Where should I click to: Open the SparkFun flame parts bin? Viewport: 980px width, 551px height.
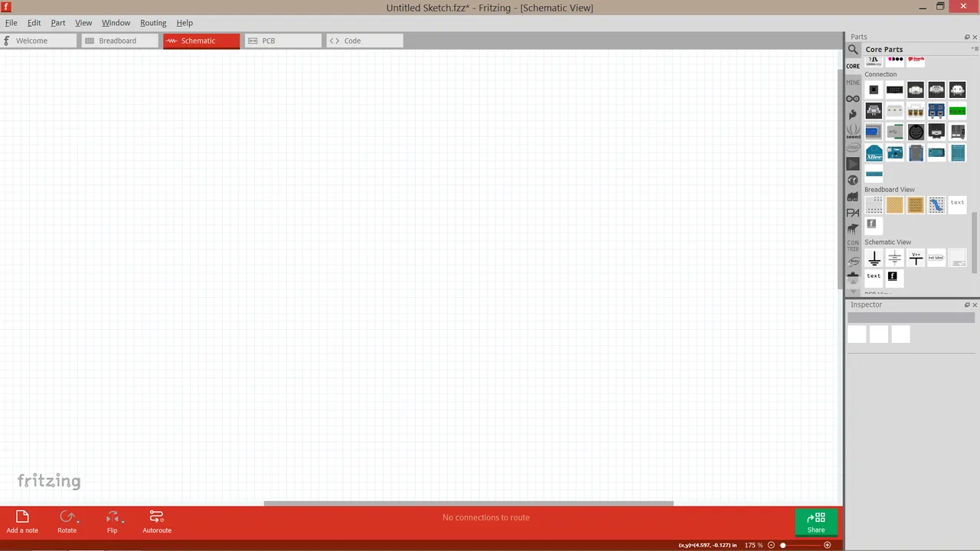pos(853,115)
